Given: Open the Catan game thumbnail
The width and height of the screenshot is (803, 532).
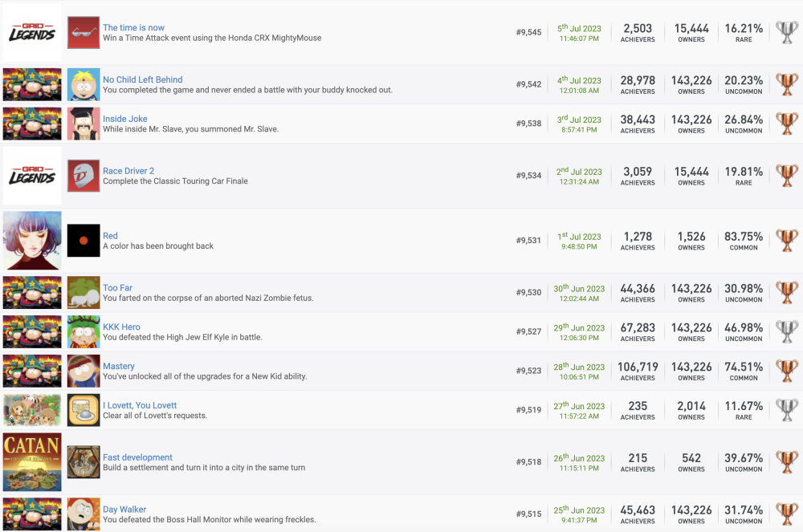Looking at the screenshot, I should (x=32, y=462).
